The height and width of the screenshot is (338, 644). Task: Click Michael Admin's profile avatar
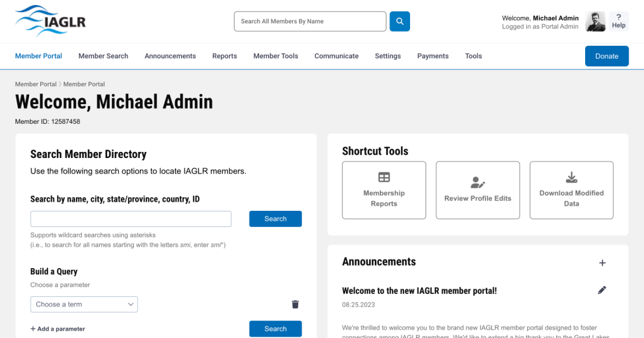pyautogui.click(x=595, y=22)
